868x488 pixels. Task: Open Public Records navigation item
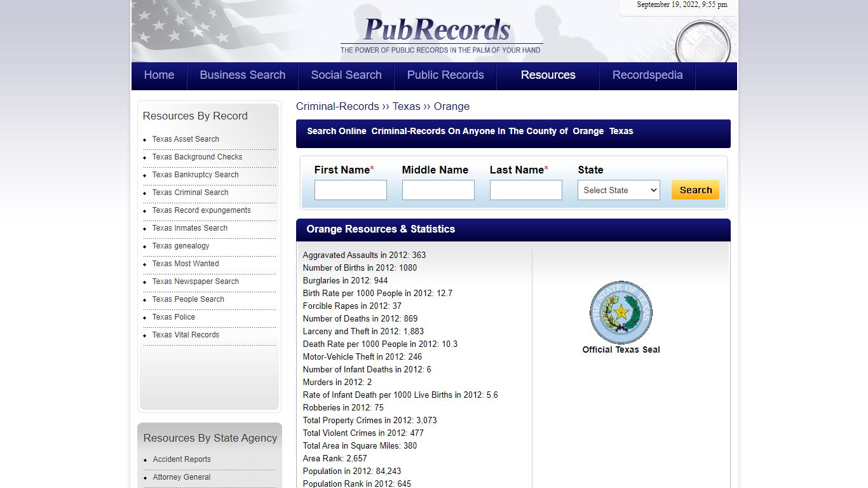point(445,75)
